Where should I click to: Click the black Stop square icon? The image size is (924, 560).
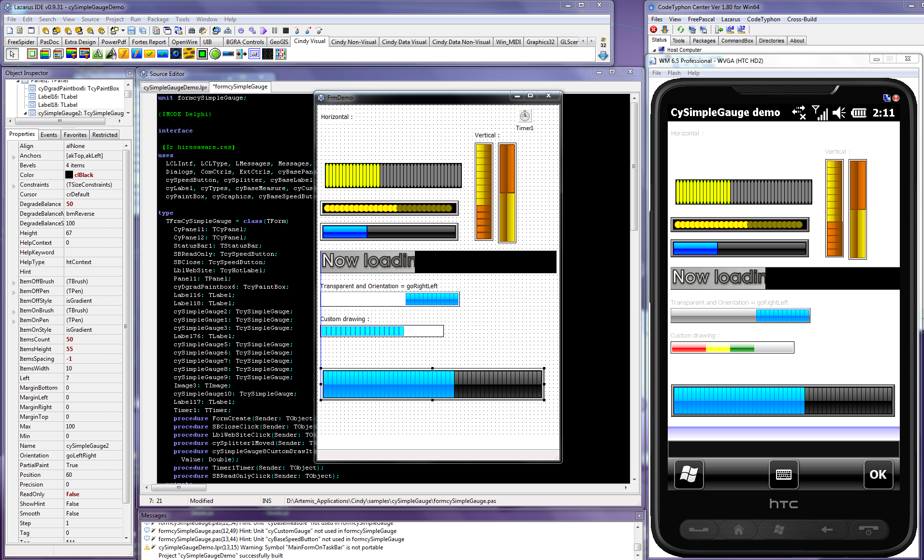(x=286, y=30)
